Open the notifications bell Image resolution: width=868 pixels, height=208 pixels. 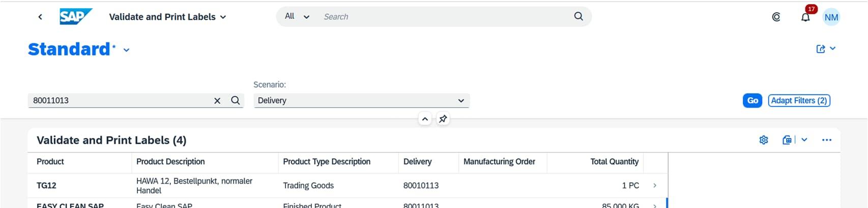pyautogui.click(x=805, y=17)
